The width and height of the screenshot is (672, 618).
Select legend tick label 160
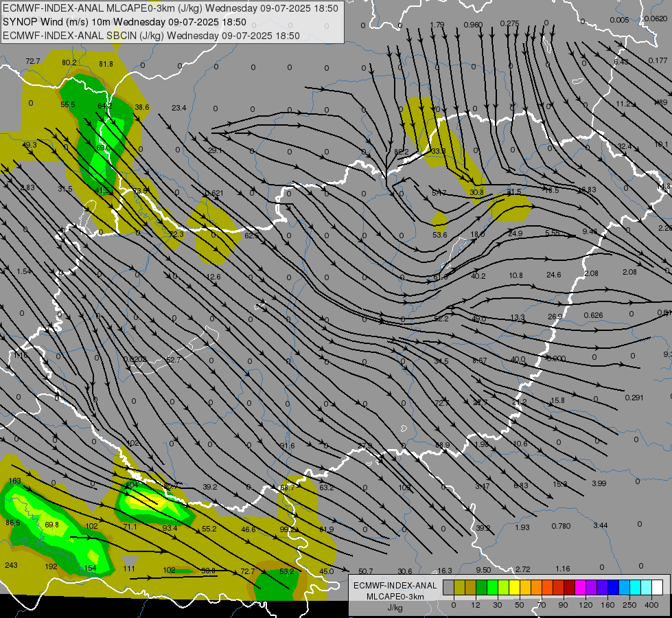pos(607,605)
